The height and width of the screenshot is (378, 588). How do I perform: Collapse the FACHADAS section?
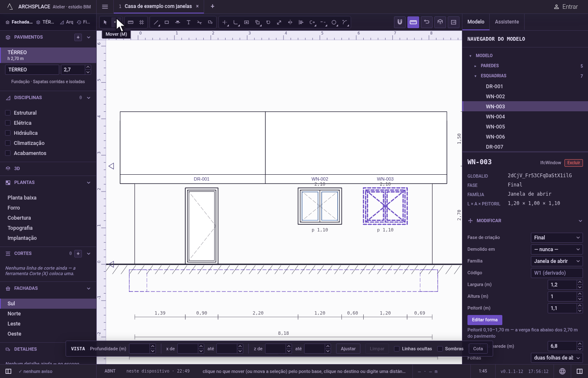click(89, 289)
